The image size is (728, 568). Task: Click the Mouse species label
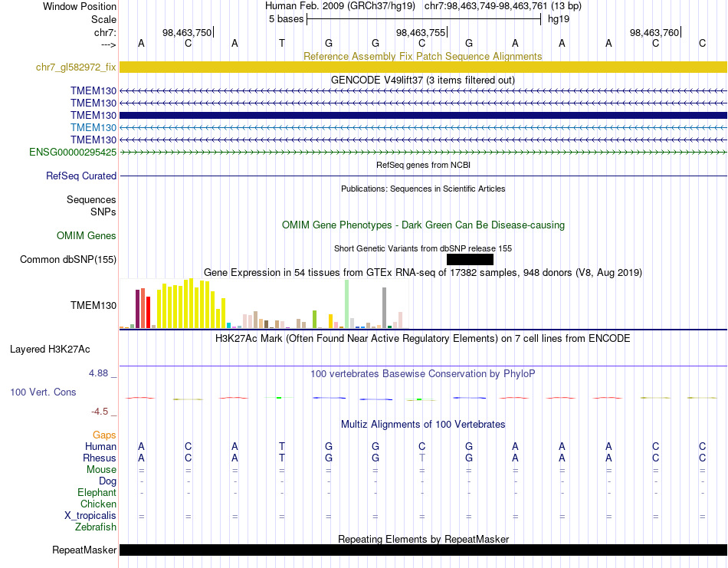101,470
